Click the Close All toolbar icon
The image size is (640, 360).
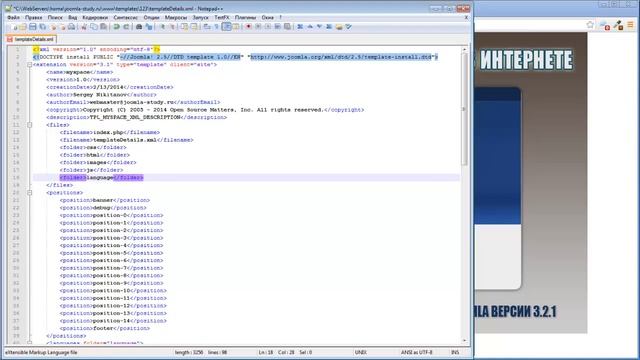(62, 27)
